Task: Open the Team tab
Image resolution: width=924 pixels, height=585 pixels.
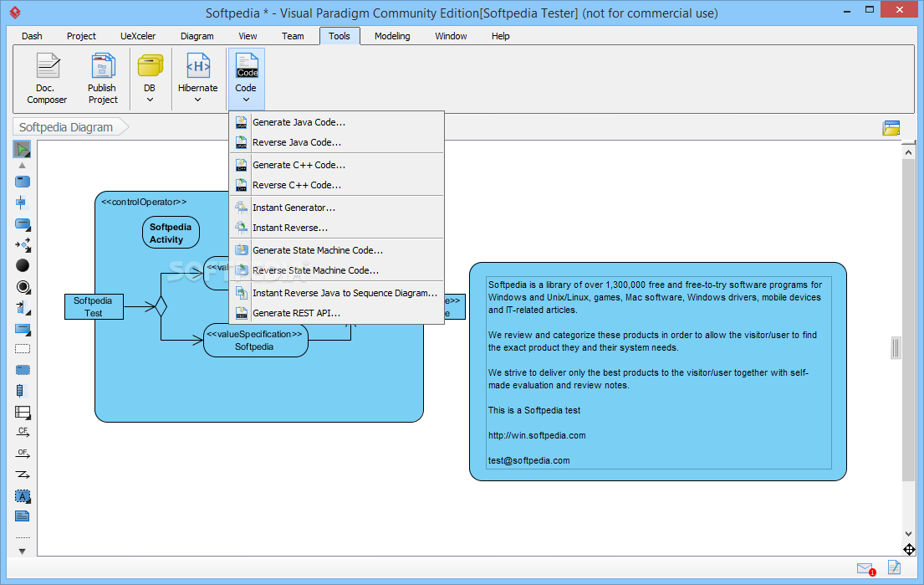Action: pyautogui.click(x=293, y=36)
